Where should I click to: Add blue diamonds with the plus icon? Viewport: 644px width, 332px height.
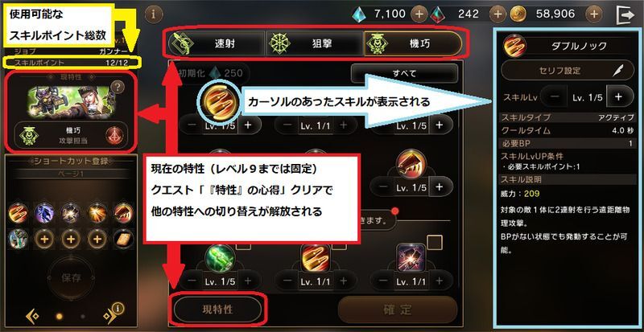pos(419,14)
